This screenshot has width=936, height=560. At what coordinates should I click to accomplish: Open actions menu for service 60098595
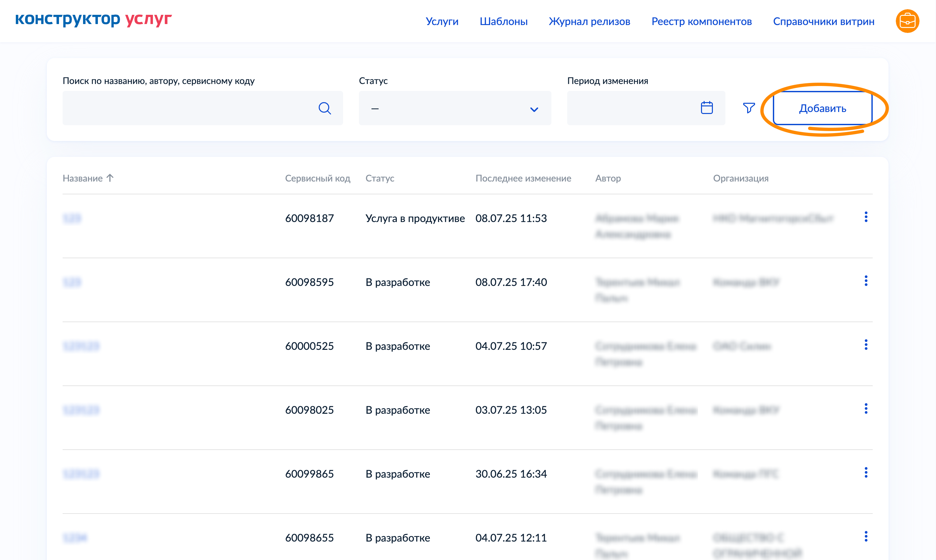click(x=866, y=281)
